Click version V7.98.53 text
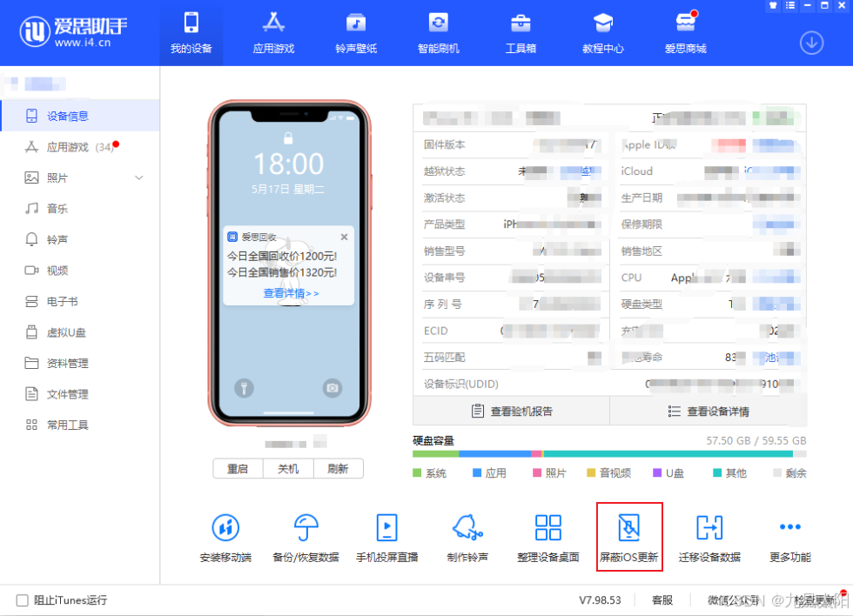The width and height of the screenshot is (853, 616). tap(600, 600)
